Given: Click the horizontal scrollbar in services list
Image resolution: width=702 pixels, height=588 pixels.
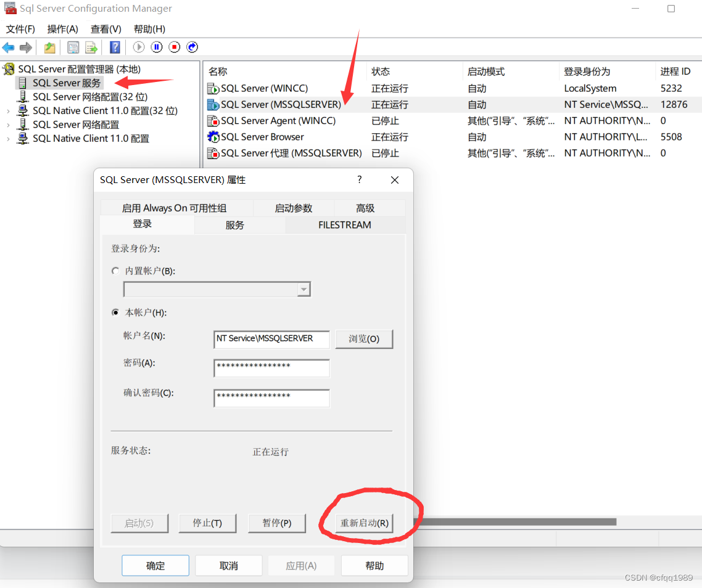Looking at the screenshot, I should pyautogui.click(x=515, y=522).
